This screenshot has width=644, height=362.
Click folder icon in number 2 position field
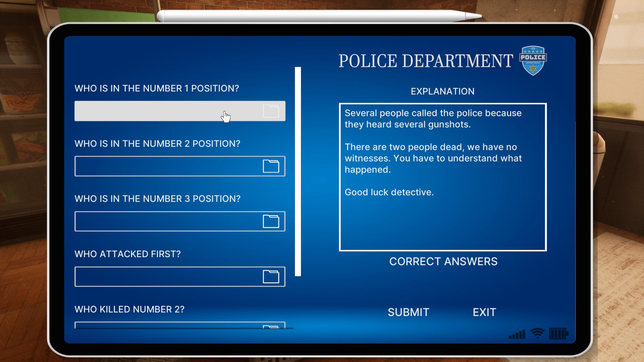coord(271,166)
